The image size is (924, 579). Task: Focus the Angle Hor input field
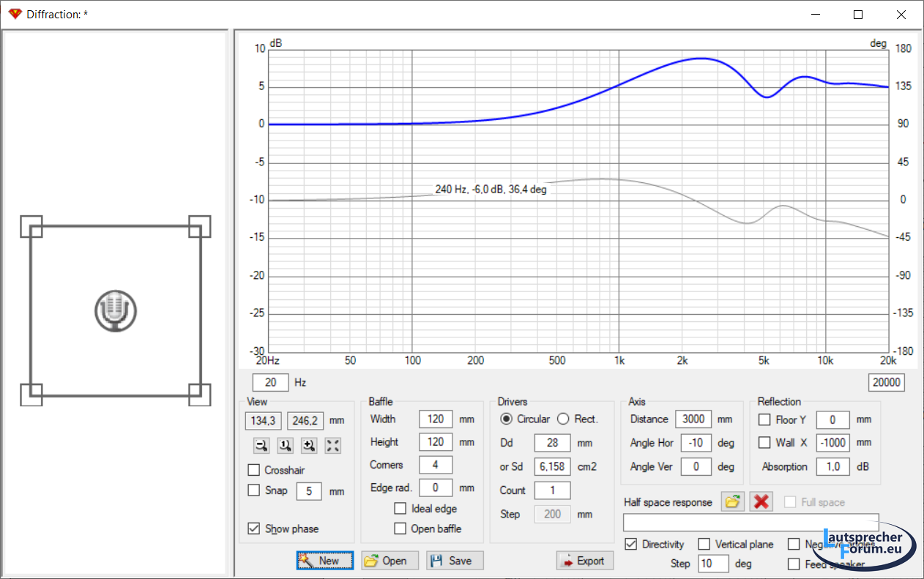696,443
